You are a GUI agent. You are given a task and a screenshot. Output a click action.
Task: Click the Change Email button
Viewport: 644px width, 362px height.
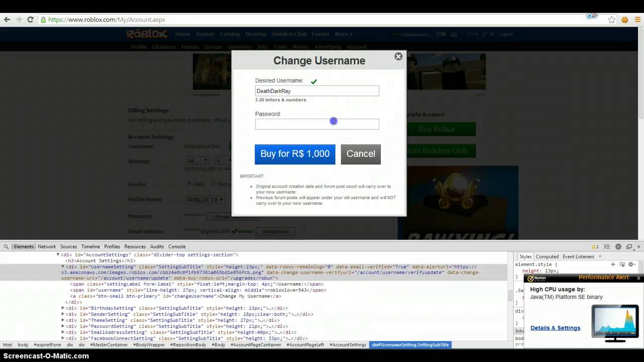coord(276,231)
